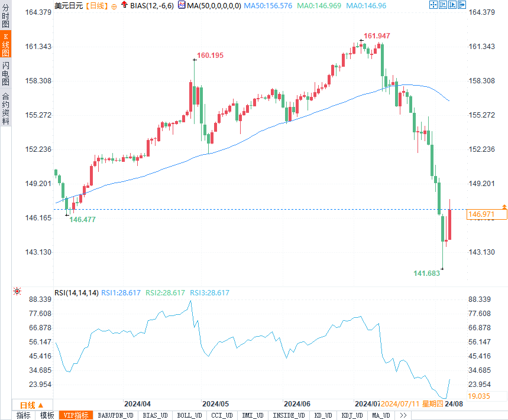Click the MA line chart indicator icon
The height and width of the screenshot is (420, 508).
tap(182, 5)
